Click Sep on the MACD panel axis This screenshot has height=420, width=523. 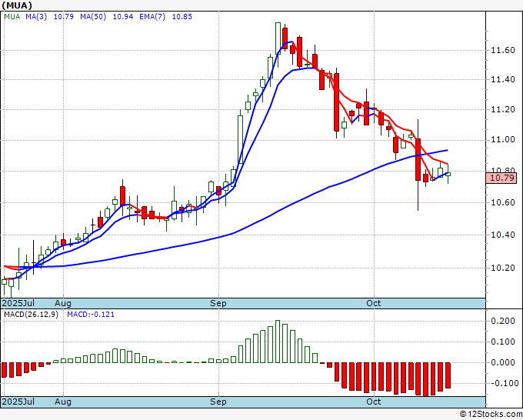pos(218,402)
